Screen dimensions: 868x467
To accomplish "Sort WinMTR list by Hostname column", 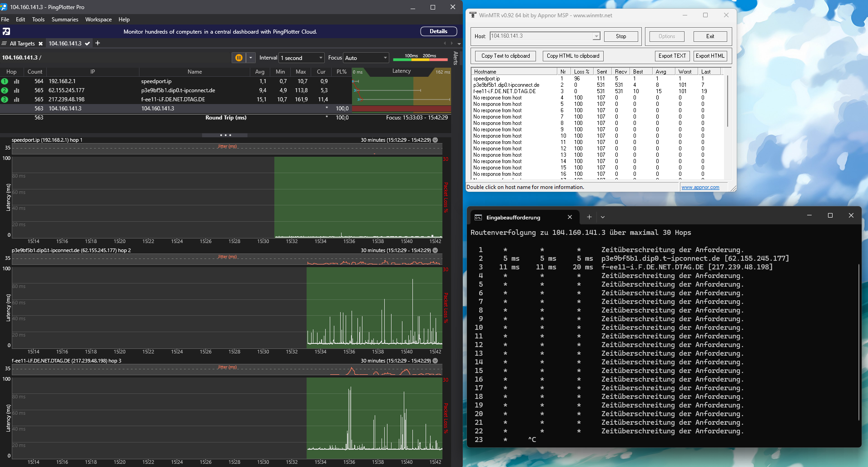I will 514,72.
